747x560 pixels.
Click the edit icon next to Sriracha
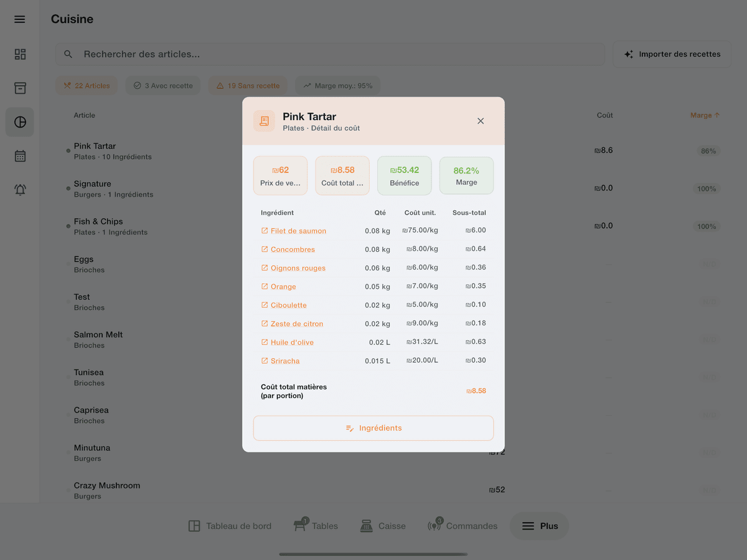pyautogui.click(x=265, y=361)
